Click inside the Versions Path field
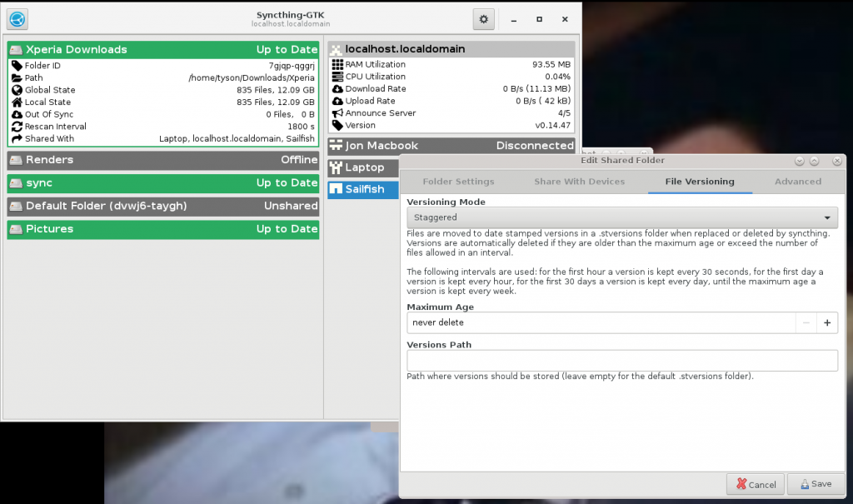This screenshot has width=853, height=504. [x=621, y=360]
